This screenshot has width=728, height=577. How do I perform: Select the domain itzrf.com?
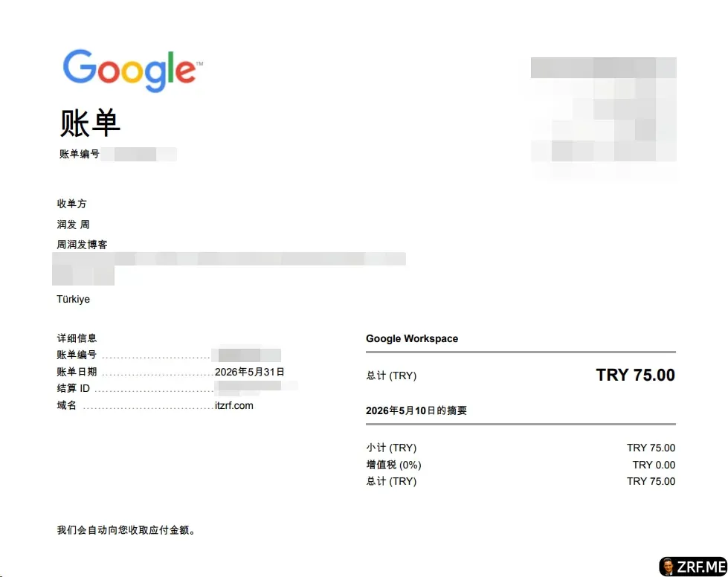click(x=234, y=405)
